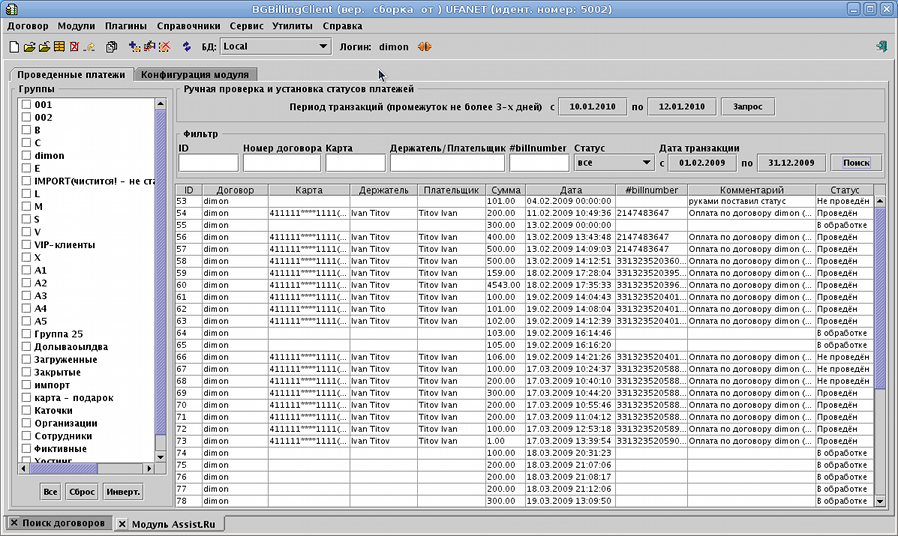Click the blank new document icon in toolbar
The width and height of the screenshot is (898, 536).
(13, 46)
